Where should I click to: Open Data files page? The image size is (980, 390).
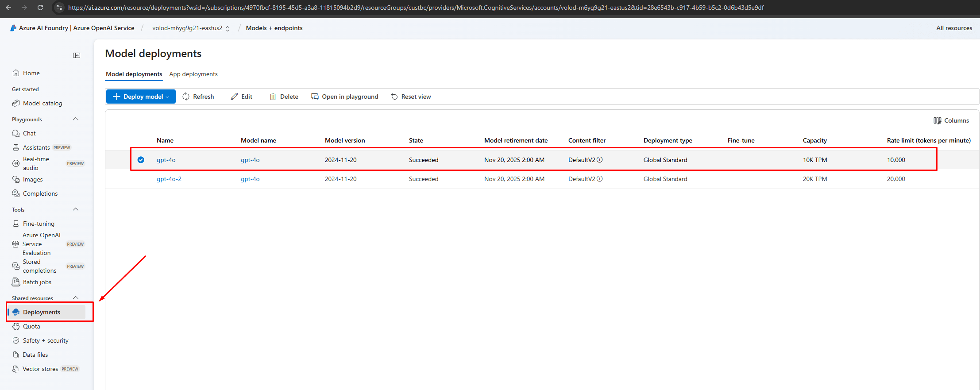[x=35, y=355]
